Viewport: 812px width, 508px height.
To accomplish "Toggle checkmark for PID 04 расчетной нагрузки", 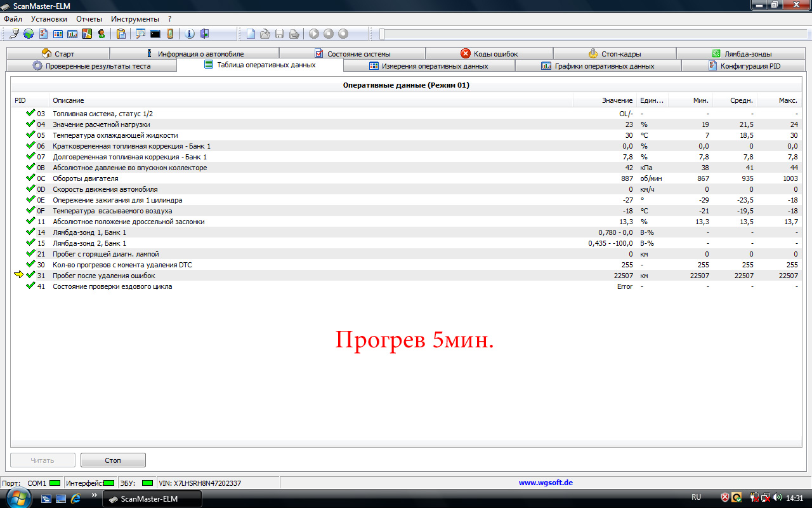I will click(x=30, y=124).
